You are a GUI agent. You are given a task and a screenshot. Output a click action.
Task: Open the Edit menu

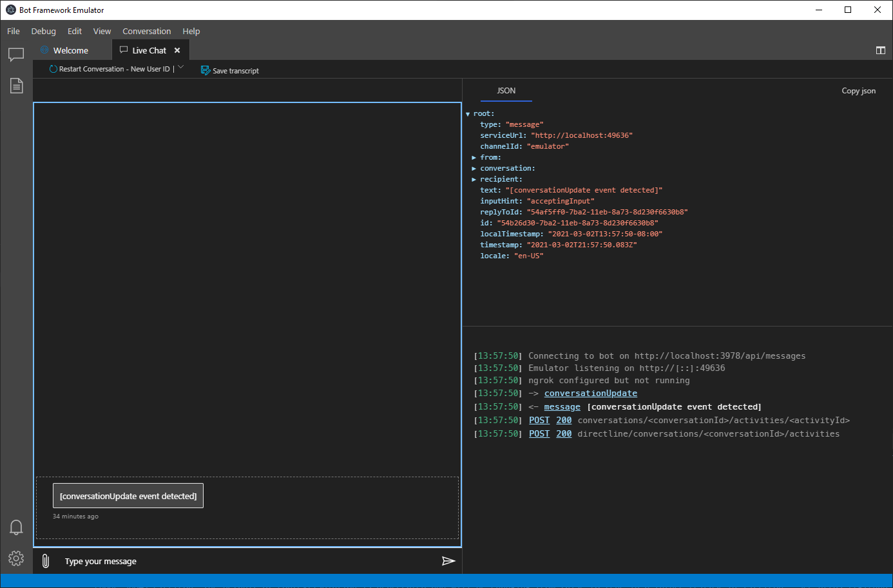75,31
